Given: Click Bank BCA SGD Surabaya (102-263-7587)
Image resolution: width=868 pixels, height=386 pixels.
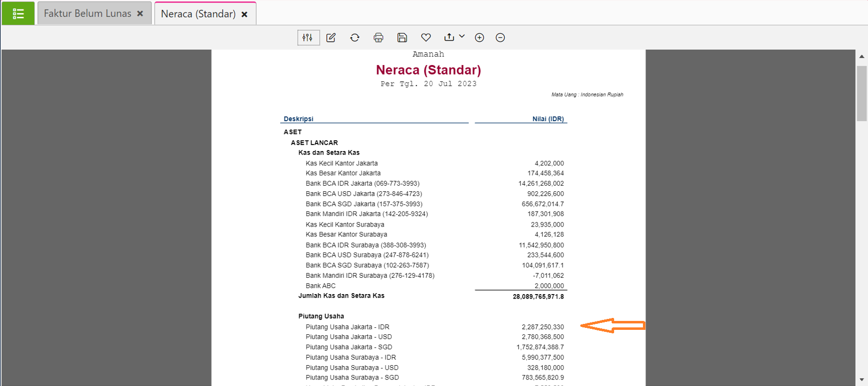Looking at the screenshot, I should tap(367, 265).
